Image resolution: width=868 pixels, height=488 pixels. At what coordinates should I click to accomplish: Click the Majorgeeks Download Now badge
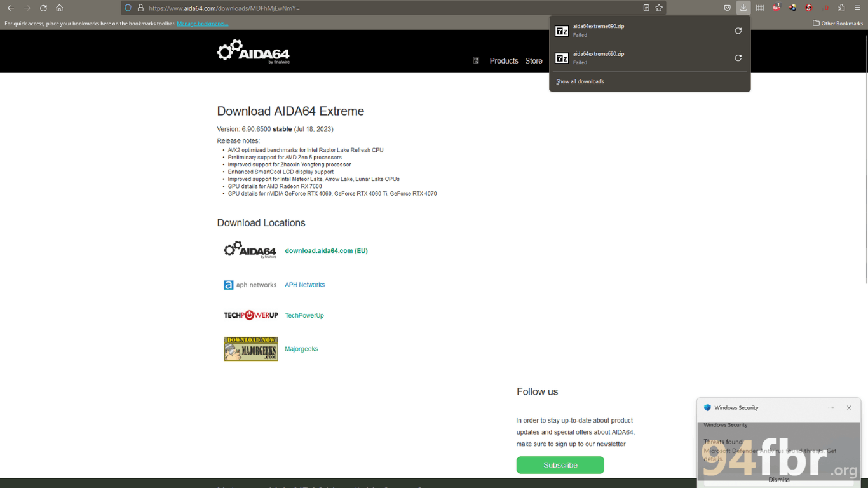[x=250, y=349]
